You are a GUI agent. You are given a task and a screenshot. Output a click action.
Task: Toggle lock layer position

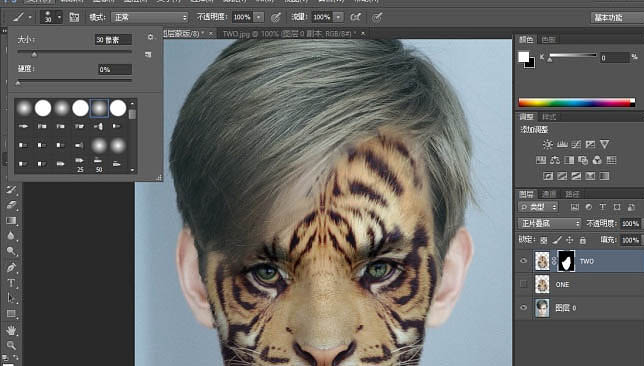570,240
